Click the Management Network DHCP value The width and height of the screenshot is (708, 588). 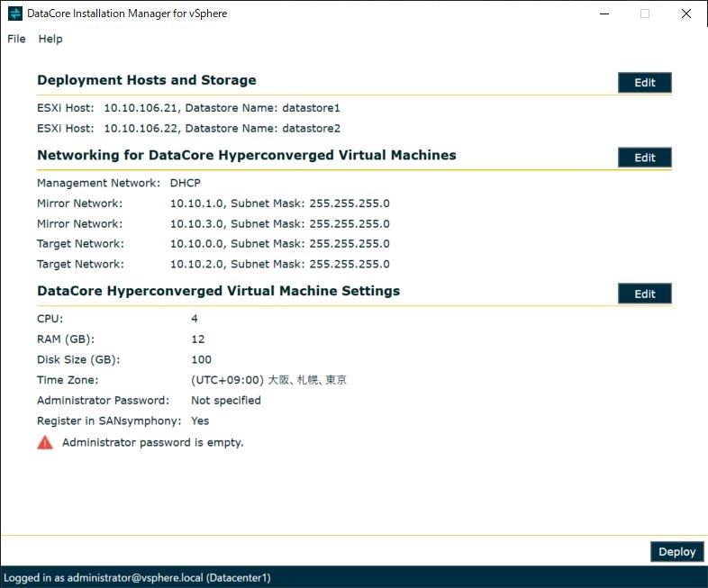coord(186,183)
